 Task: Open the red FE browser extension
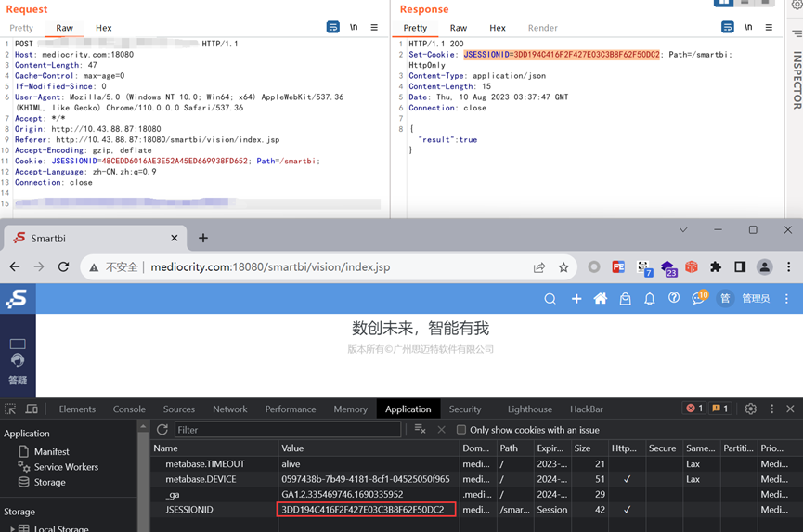618,266
